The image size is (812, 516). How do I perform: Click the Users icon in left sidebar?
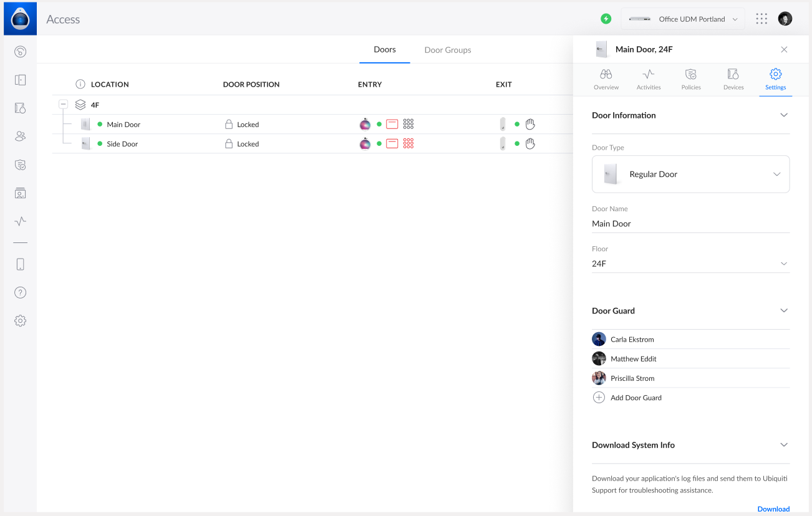pyautogui.click(x=20, y=136)
